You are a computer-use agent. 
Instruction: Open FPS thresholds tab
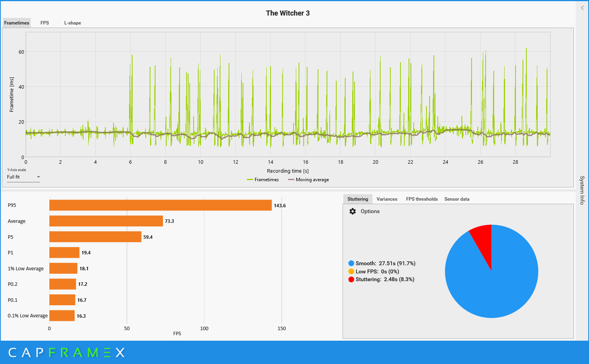point(422,199)
